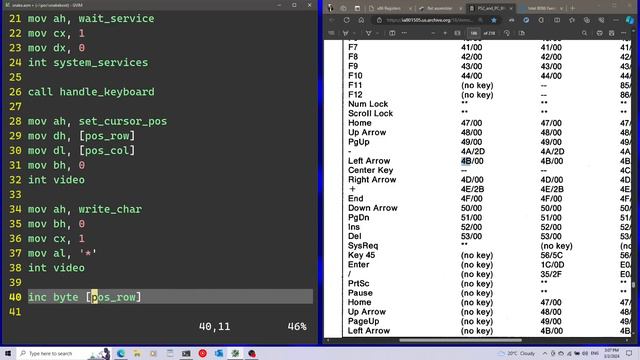This screenshot has height=360, width=640.
Task: Open the Outlook icon on the taskbar
Action: [x=219, y=353]
